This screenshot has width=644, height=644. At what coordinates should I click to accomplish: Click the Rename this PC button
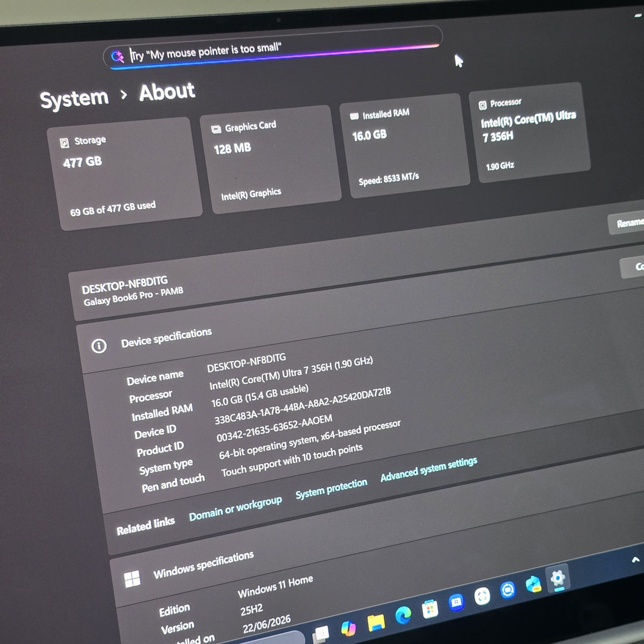(626, 223)
